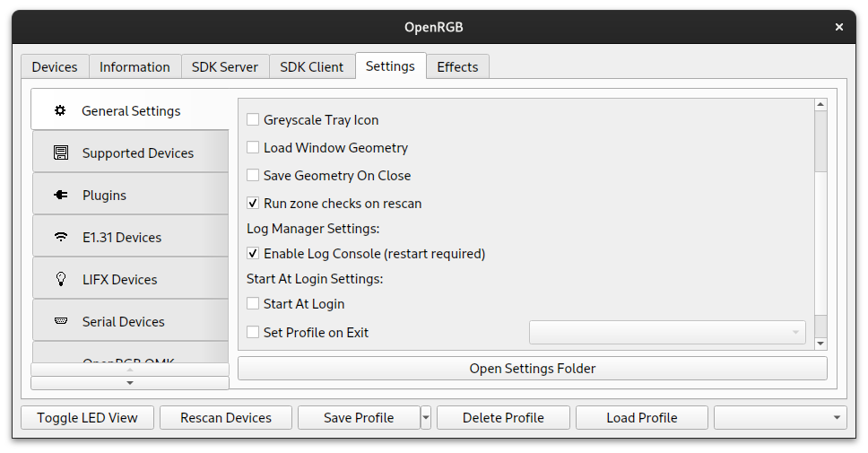Open the Set Profile on Exit dropdown
The width and height of the screenshot is (868, 453).
[667, 332]
